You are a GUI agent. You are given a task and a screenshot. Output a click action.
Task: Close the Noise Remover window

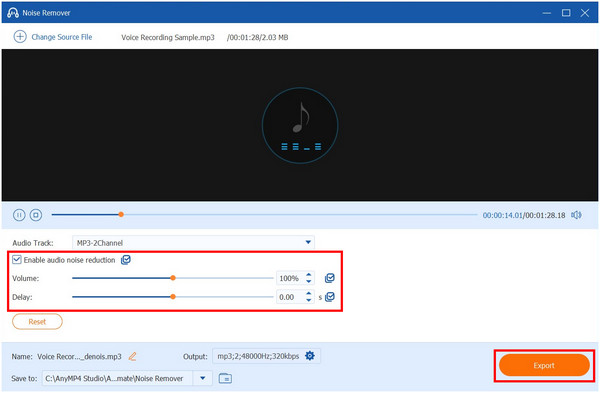585,13
